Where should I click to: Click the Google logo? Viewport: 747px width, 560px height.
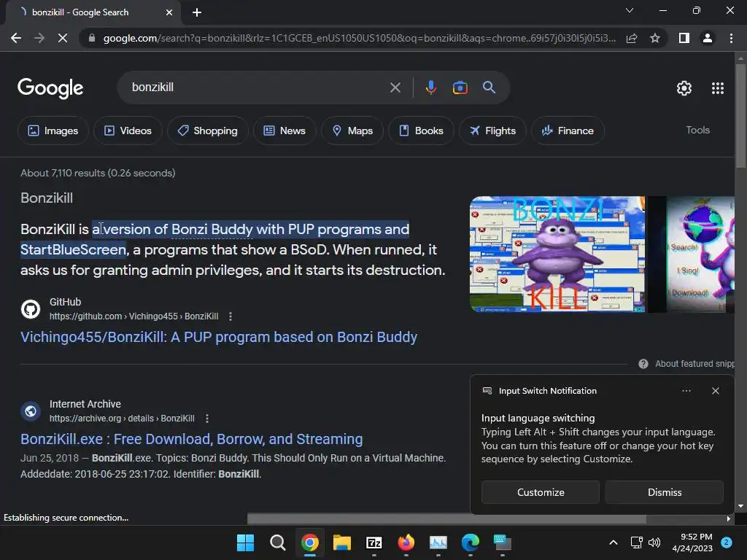coord(50,88)
